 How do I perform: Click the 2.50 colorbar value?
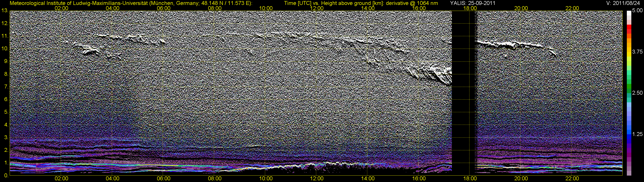click(637, 93)
